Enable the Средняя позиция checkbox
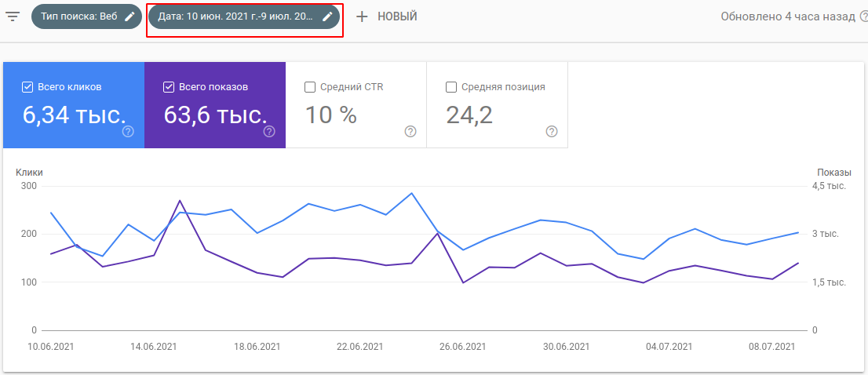Screen dimensions: 868x375 pyautogui.click(x=450, y=87)
